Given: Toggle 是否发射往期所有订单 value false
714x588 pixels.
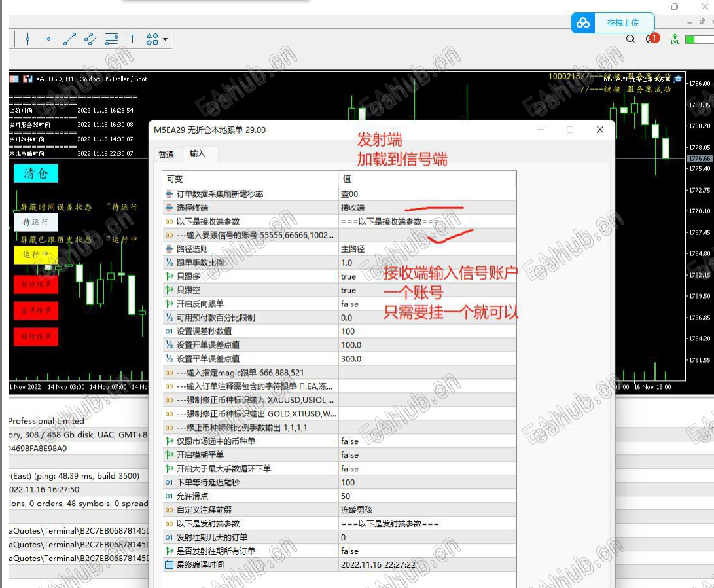Looking at the screenshot, I should 427,551.
